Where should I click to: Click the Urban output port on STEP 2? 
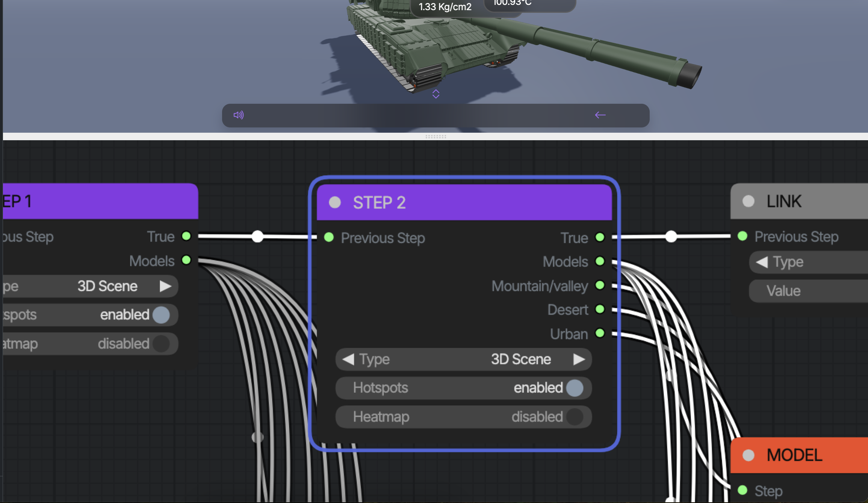point(600,333)
